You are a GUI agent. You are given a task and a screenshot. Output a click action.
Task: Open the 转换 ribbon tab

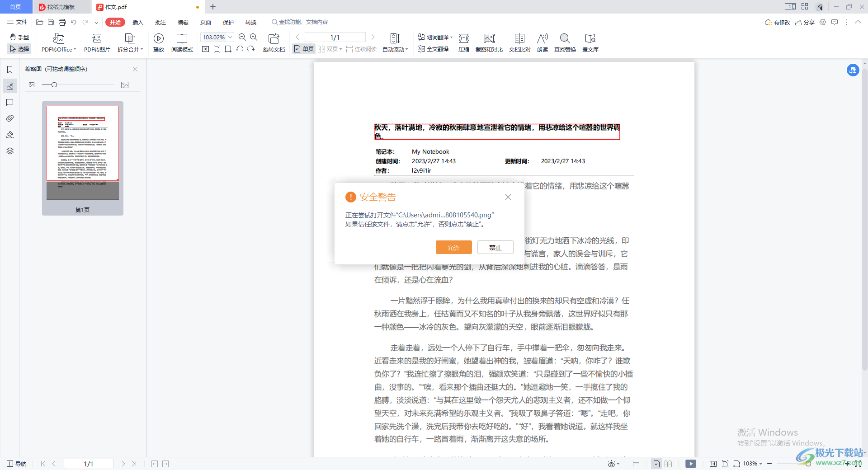coord(250,22)
